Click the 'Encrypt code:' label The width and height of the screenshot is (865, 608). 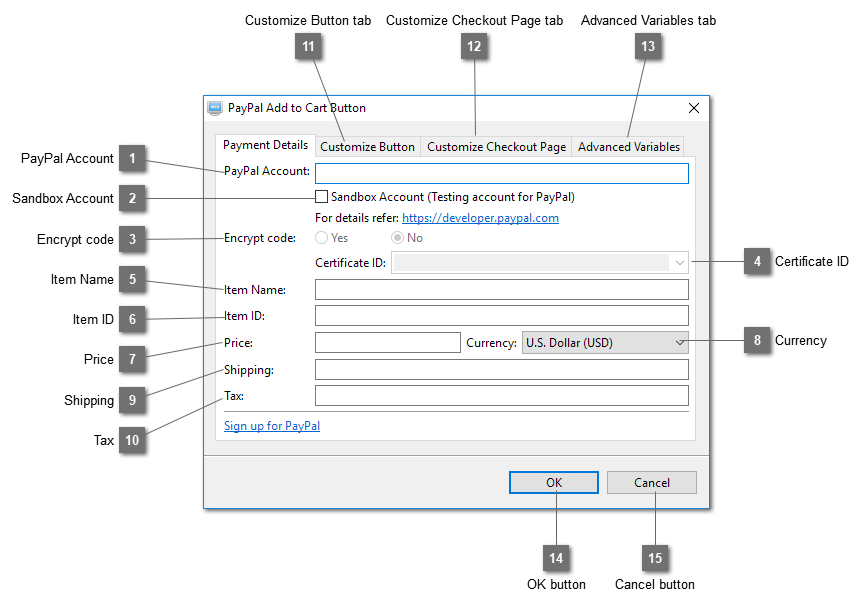pyautogui.click(x=260, y=238)
